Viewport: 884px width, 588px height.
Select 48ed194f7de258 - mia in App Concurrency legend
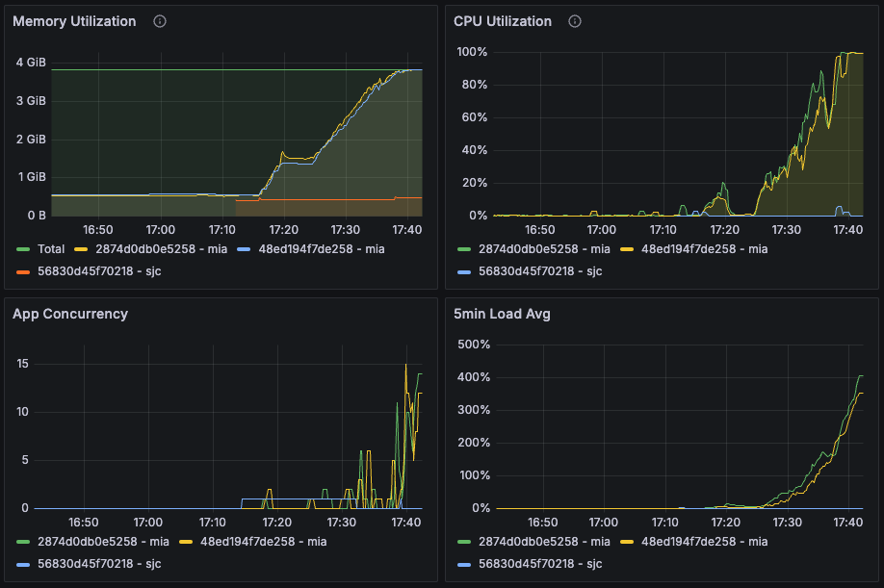(265, 542)
